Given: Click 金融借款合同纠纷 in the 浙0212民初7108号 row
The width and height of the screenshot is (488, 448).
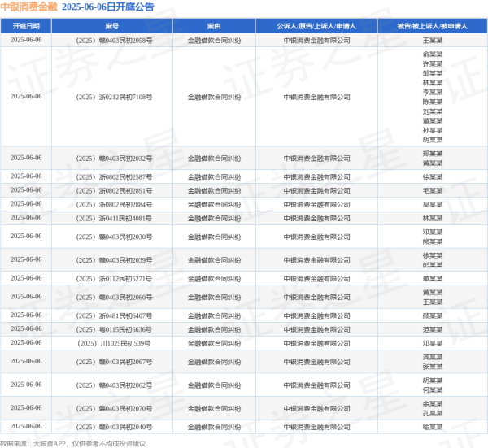Looking at the screenshot, I should click(214, 97).
